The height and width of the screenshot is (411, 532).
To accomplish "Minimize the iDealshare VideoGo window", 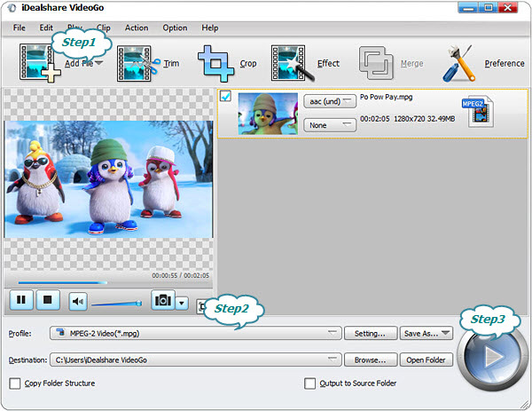I will pyautogui.click(x=468, y=7).
